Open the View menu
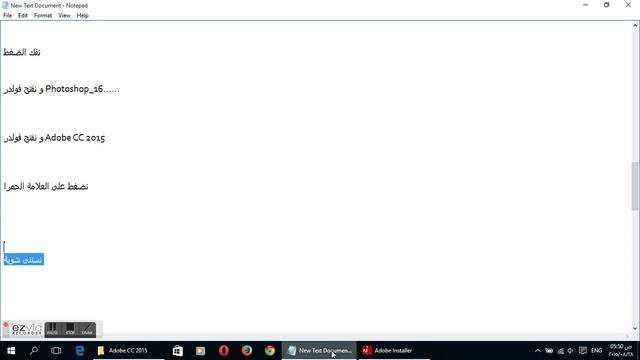 (x=64, y=16)
